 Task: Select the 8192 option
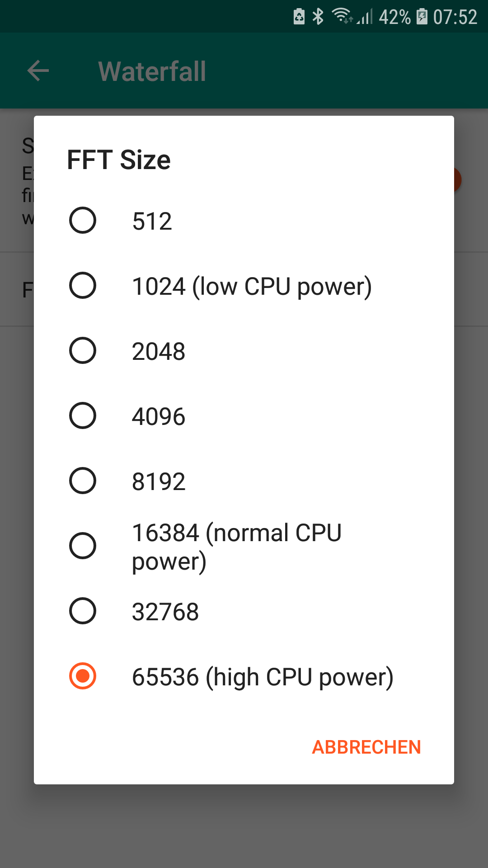pos(83,481)
